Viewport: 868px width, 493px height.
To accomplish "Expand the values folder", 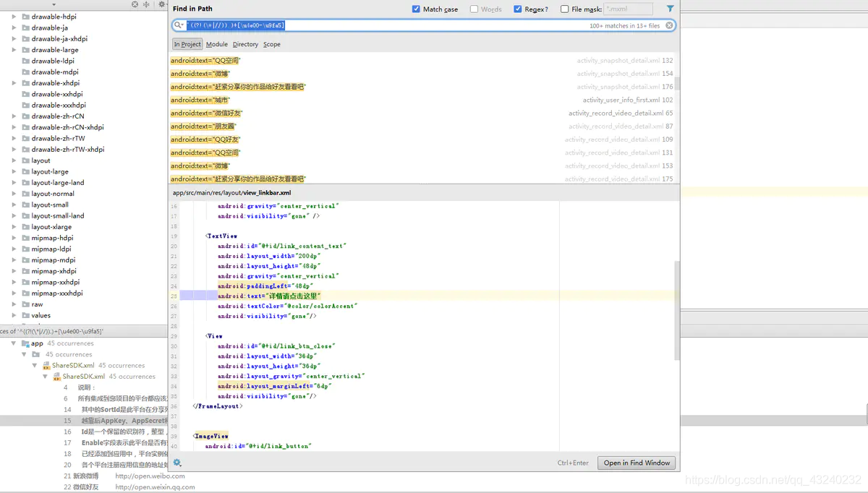I will point(14,315).
